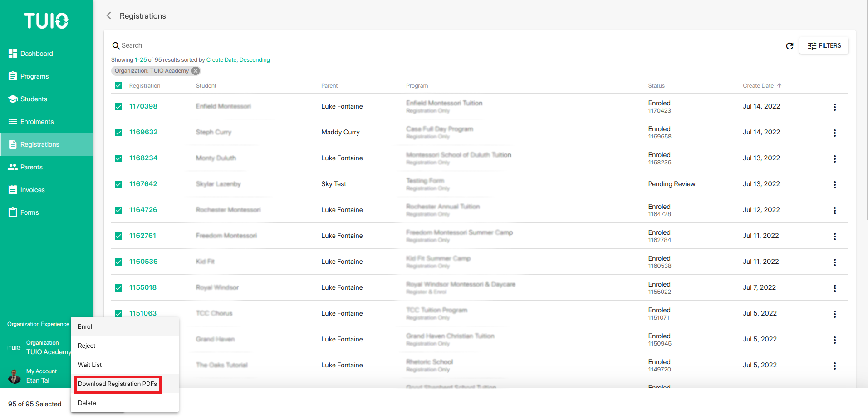Open more options for row 1164726
Viewport: 868px width, 420px height.
pyautogui.click(x=834, y=210)
